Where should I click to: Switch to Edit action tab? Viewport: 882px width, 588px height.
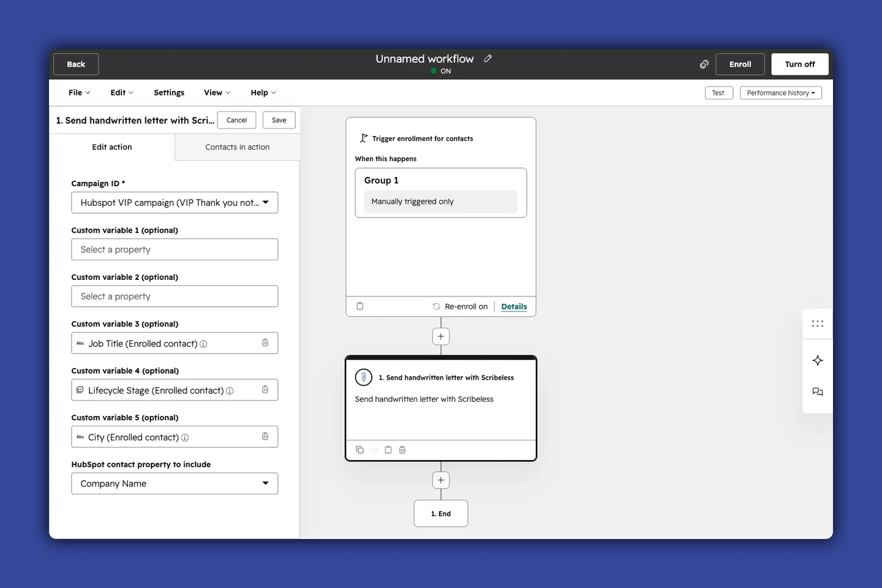[x=112, y=147]
